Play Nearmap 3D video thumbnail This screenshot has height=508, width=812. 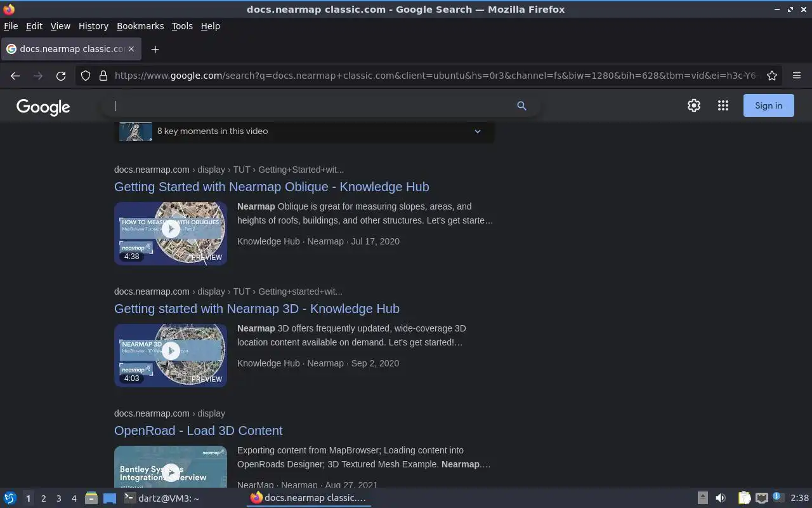point(171,355)
